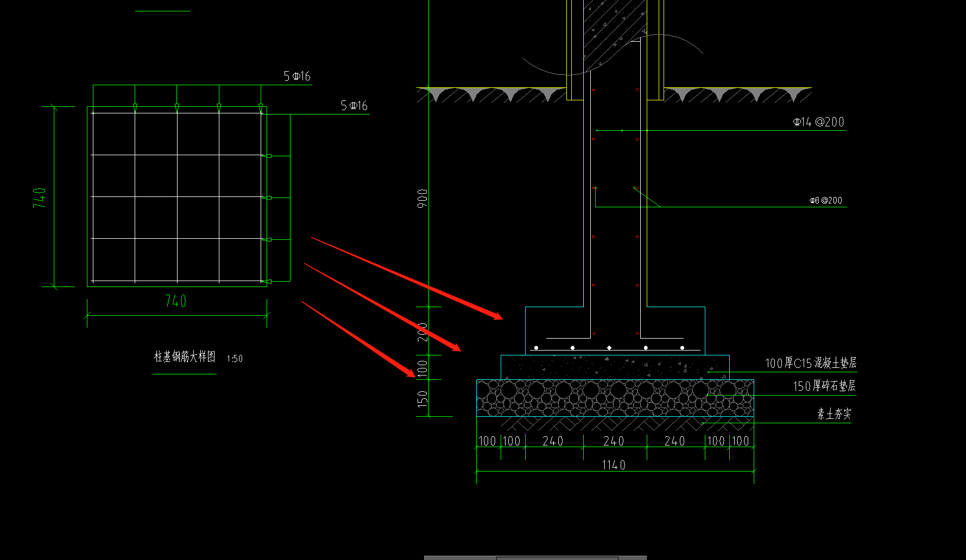Select the green rebar grid outline square
The image size is (966, 560).
(177, 197)
